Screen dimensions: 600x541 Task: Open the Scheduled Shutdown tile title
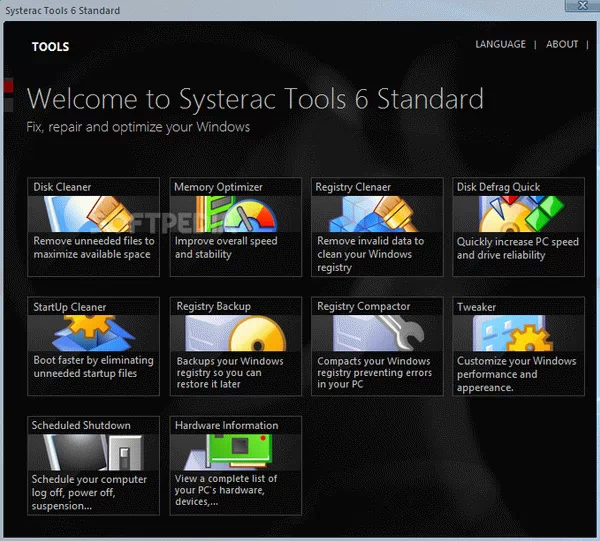pyautogui.click(x=81, y=425)
